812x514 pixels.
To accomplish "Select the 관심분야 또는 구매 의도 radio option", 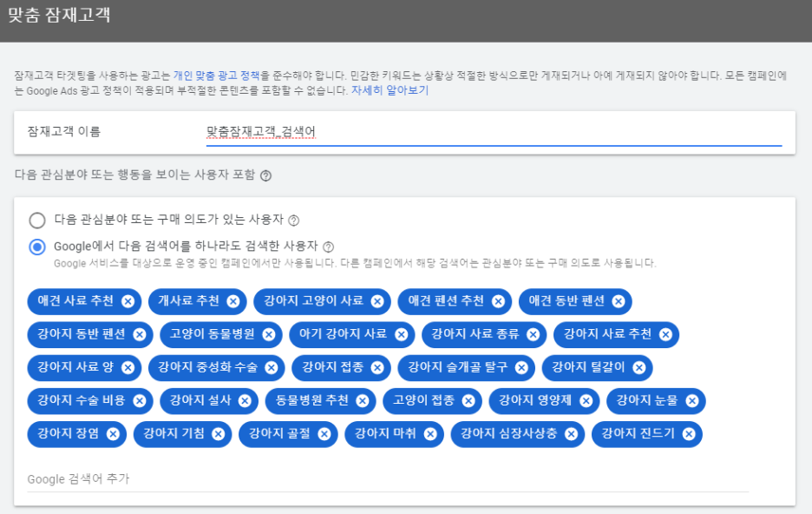I will point(37,221).
